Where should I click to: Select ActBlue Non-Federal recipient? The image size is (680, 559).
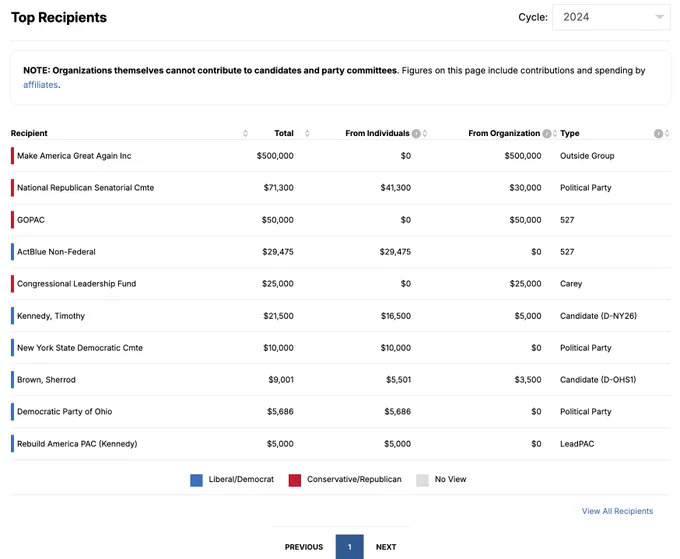(56, 252)
